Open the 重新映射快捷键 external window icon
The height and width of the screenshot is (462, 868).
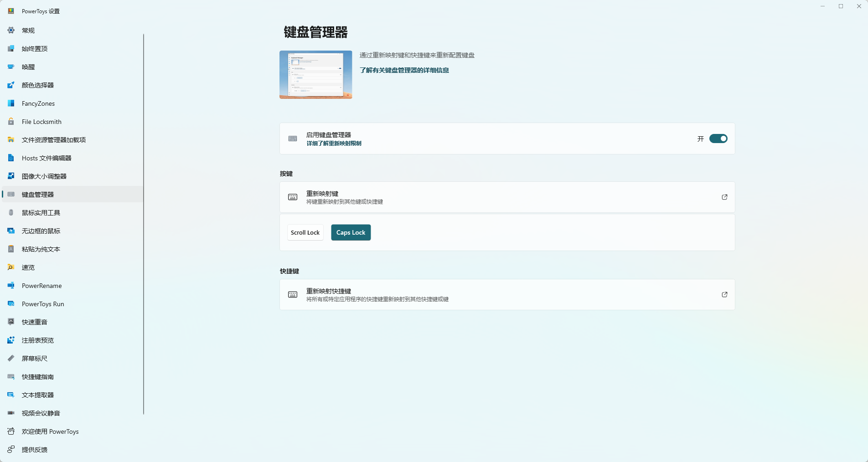tap(724, 295)
